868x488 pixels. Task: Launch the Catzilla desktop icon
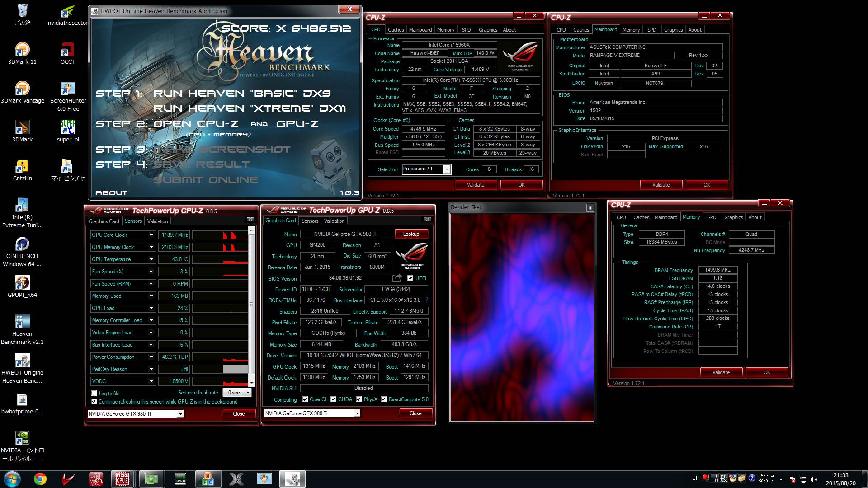(22, 170)
